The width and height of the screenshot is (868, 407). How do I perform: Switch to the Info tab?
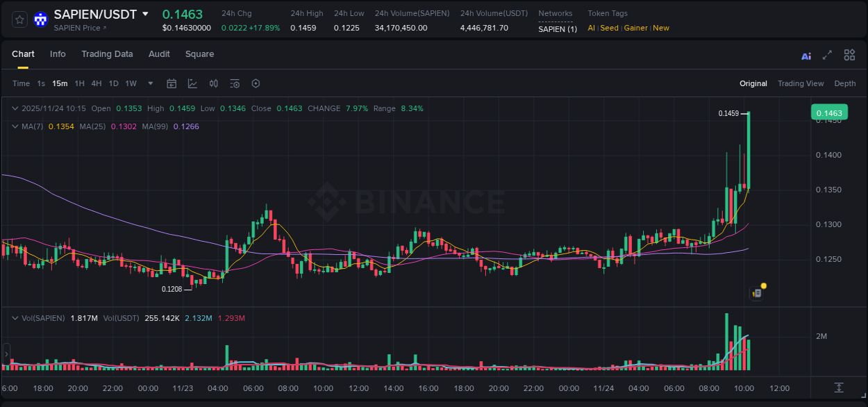coord(58,53)
